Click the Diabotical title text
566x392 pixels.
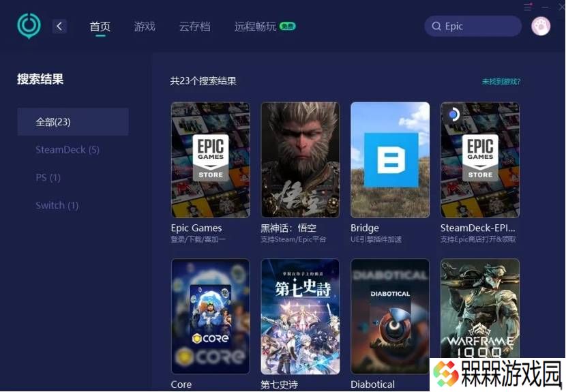(372, 385)
